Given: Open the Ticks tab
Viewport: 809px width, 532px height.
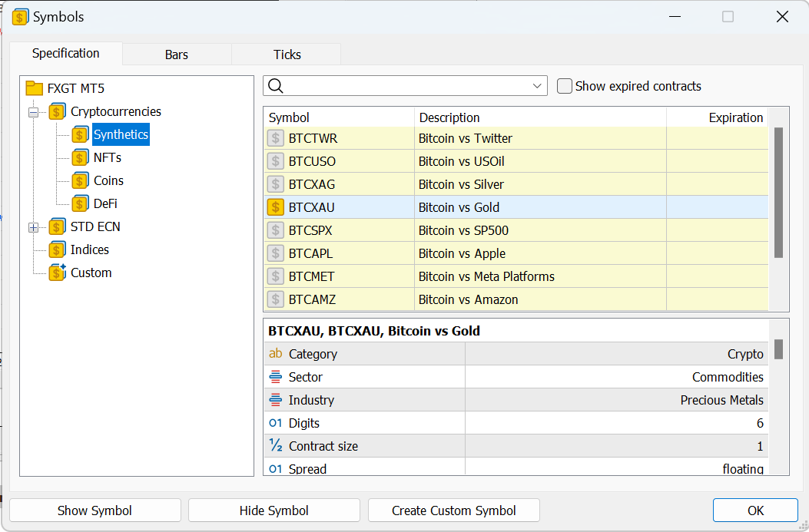Looking at the screenshot, I should coord(287,55).
